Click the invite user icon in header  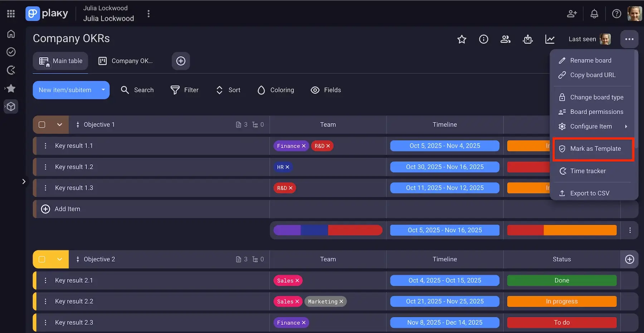[x=572, y=14]
